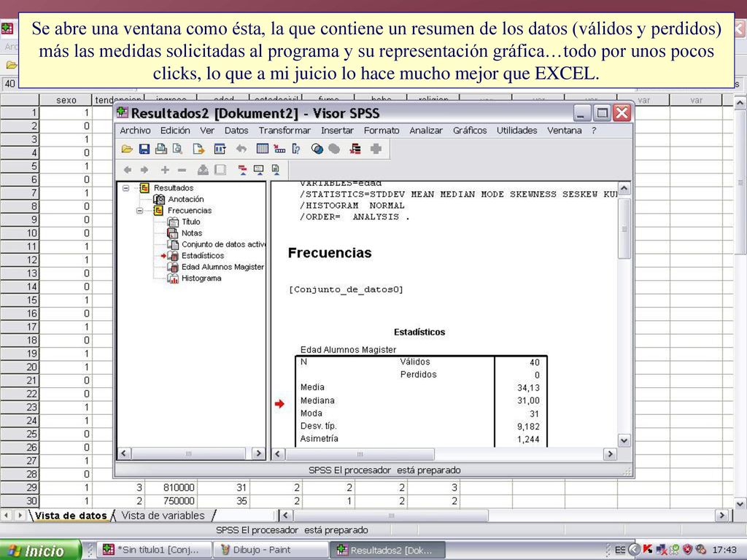The width and height of the screenshot is (747, 560).
Task: Click the Go to data grid icon
Action: (263, 149)
